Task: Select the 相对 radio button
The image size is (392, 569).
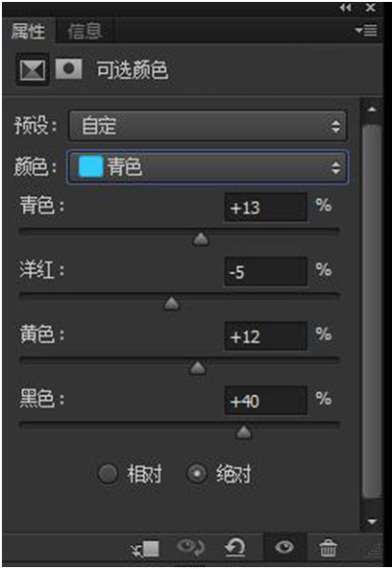Action: point(108,474)
